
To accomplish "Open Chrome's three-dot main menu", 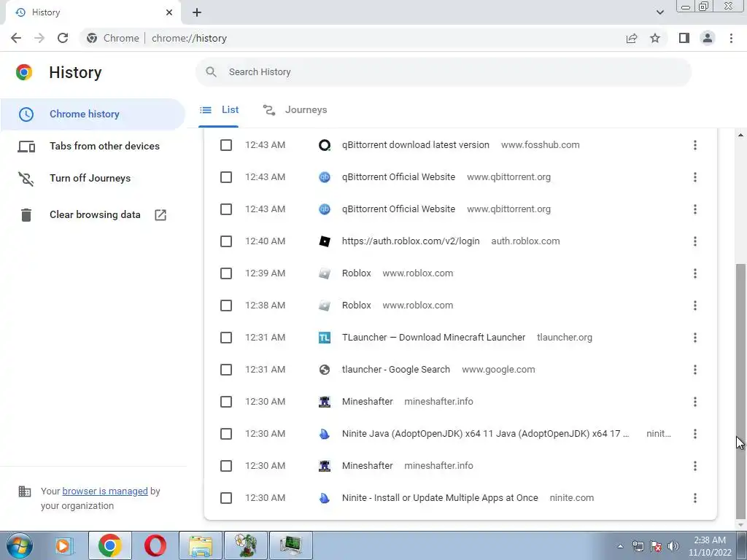I will point(731,38).
